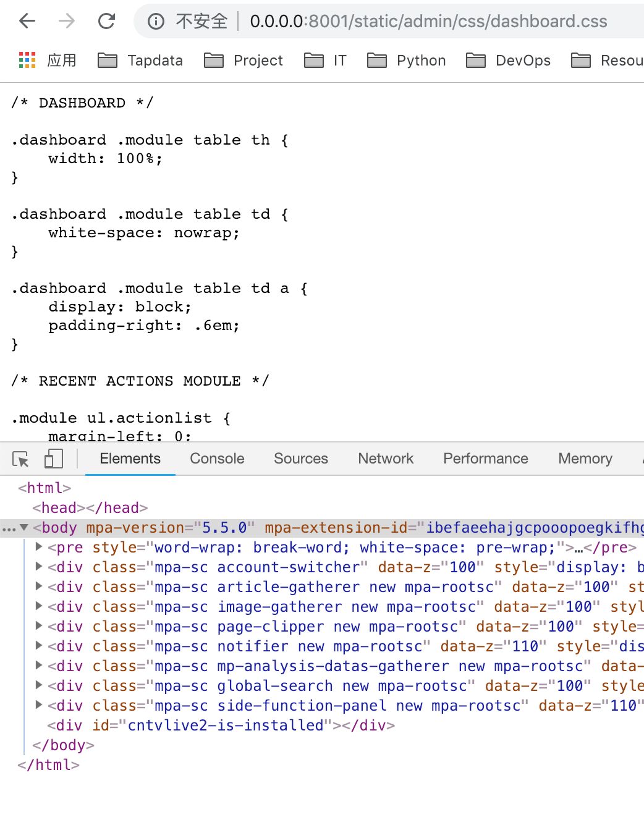Screen dimensions: 644x838
Task: Expand the article-gatherer div node
Action: point(39,586)
